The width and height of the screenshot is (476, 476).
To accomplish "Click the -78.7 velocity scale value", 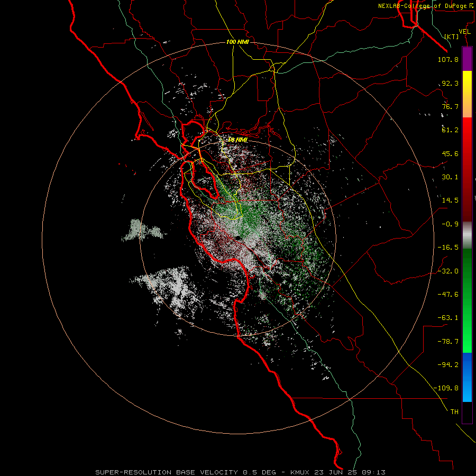I will coord(448,342).
